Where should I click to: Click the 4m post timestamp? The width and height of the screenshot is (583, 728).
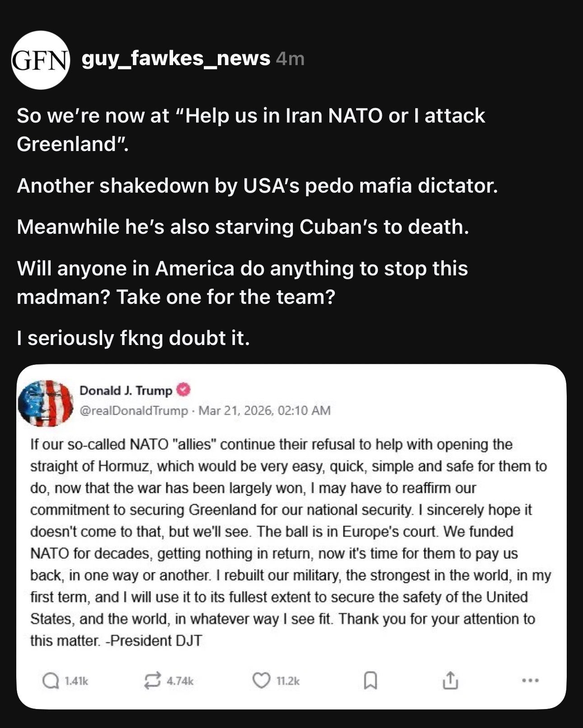coord(290,59)
